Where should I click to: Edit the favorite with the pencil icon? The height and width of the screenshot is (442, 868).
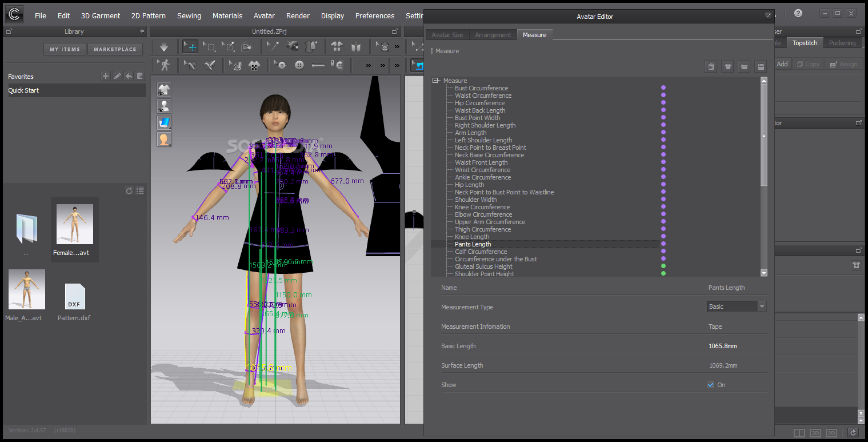pos(117,76)
